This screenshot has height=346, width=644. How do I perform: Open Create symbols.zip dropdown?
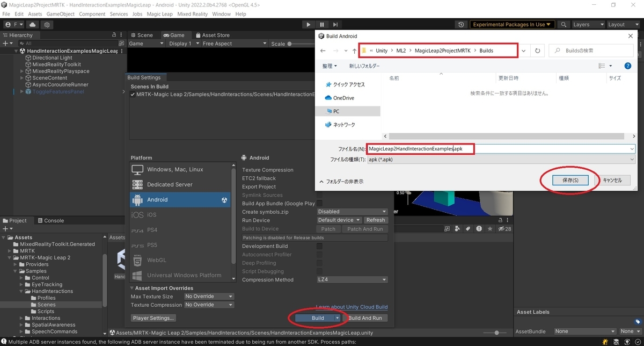coord(352,212)
